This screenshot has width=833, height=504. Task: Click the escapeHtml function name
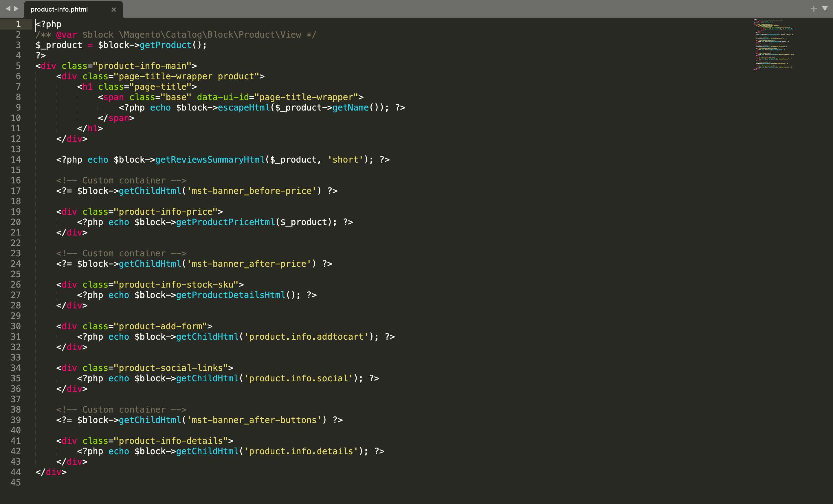tap(243, 108)
